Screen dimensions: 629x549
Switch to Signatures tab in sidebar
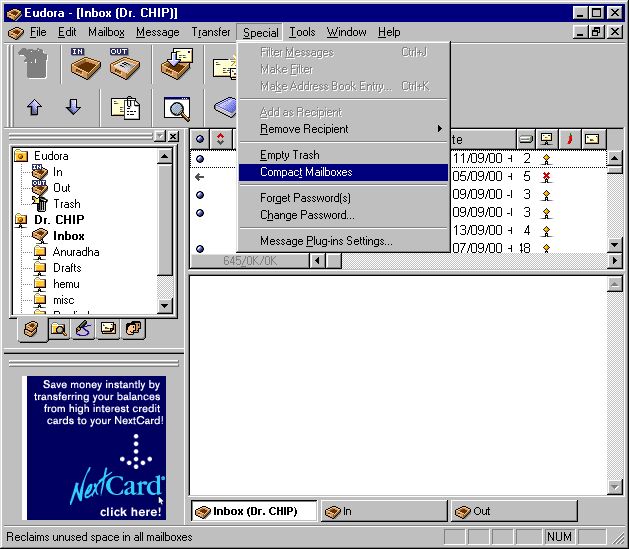[83, 329]
